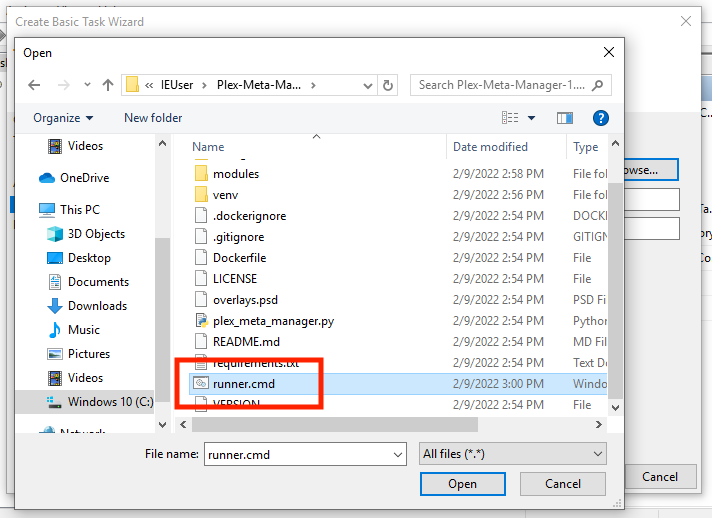Open Music in the sidebar
The image size is (712, 518).
[x=74, y=330]
